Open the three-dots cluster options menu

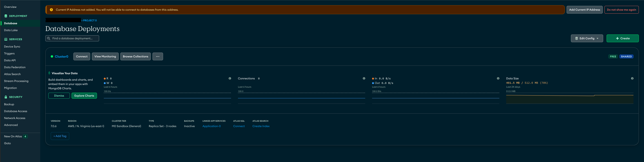[158, 57]
